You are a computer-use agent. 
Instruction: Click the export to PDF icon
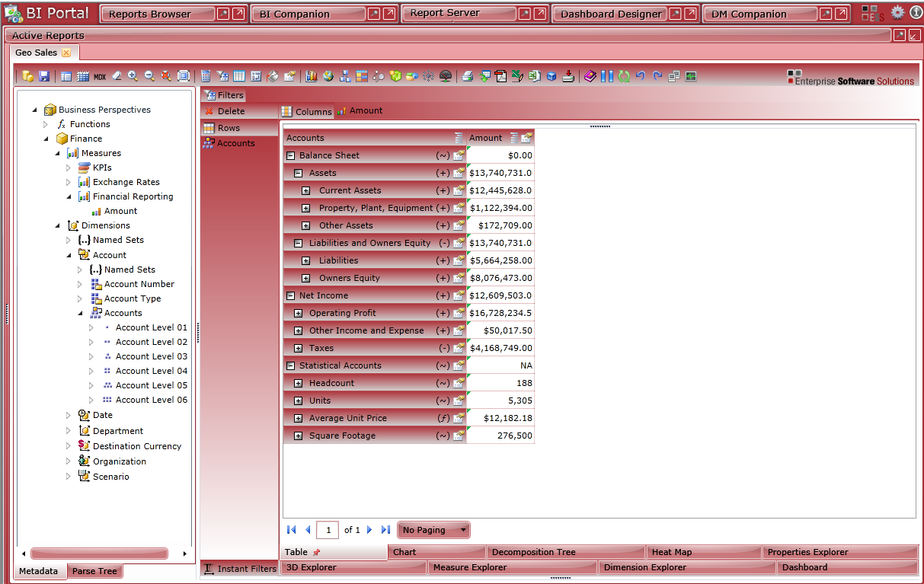pos(500,76)
